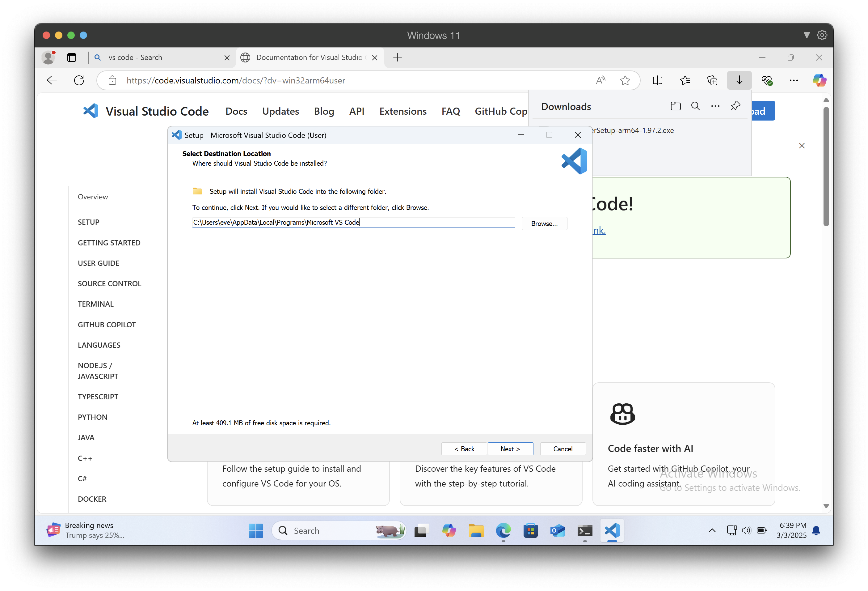Click Back in the Setup wizard
The width and height of the screenshot is (868, 591).
click(x=464, y=449)
